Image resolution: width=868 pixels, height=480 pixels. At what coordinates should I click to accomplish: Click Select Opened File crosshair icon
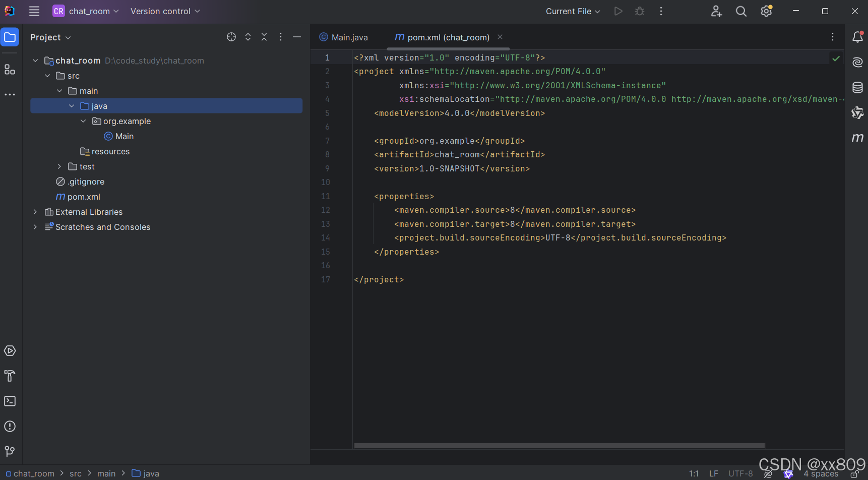point(231,37)
